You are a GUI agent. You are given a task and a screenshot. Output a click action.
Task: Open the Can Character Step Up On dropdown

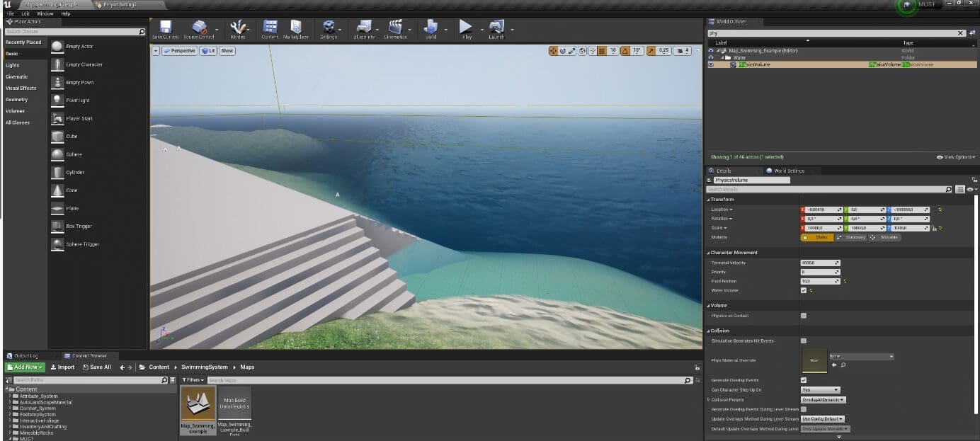820,390
